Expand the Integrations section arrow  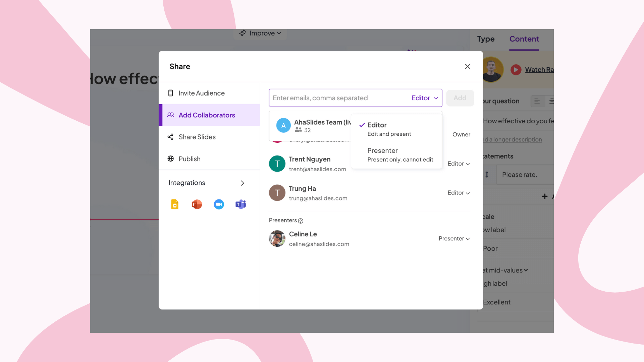tap(242, 183)
